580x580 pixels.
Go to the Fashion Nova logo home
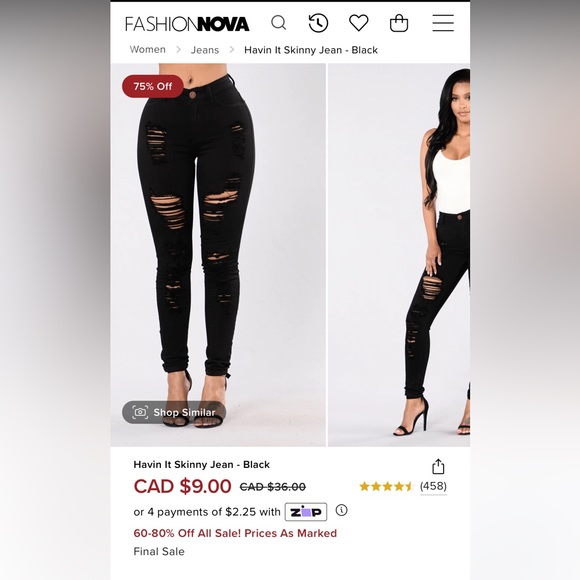[187, 24]
